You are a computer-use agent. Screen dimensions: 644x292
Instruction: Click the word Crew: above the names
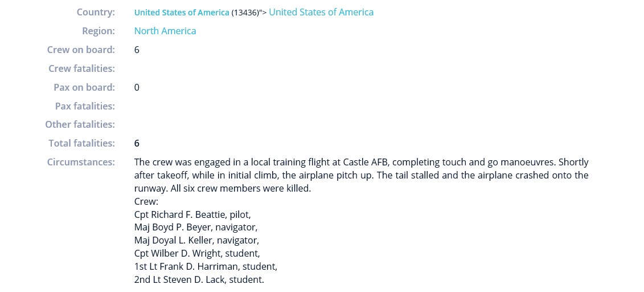pos(146,201)
